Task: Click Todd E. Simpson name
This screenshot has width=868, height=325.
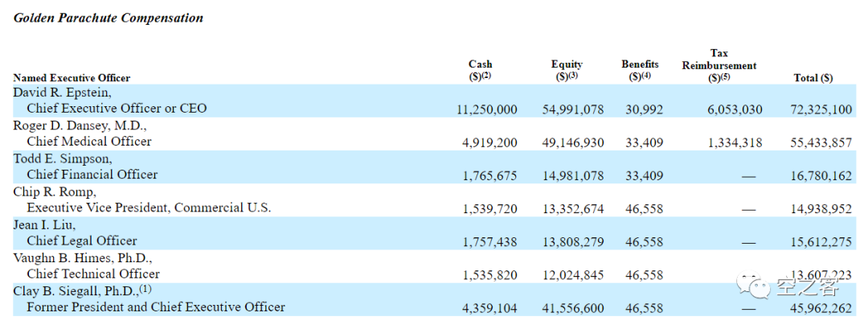Action: [x=63, y=158]
